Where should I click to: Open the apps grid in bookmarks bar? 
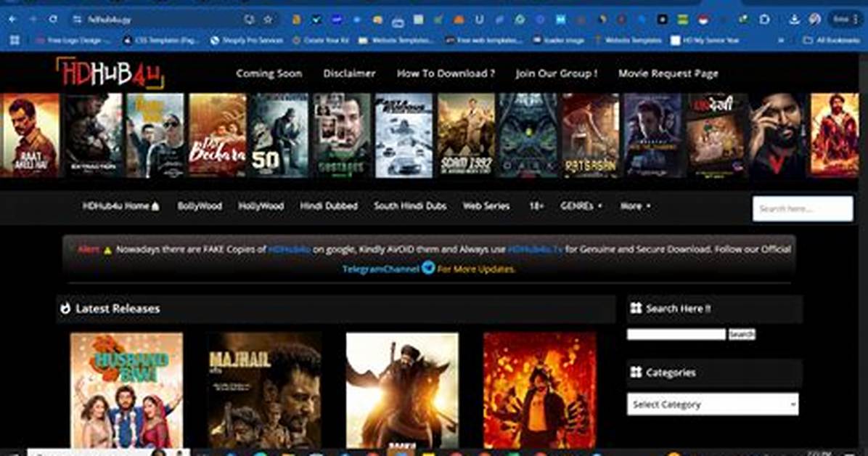point(15,40)
